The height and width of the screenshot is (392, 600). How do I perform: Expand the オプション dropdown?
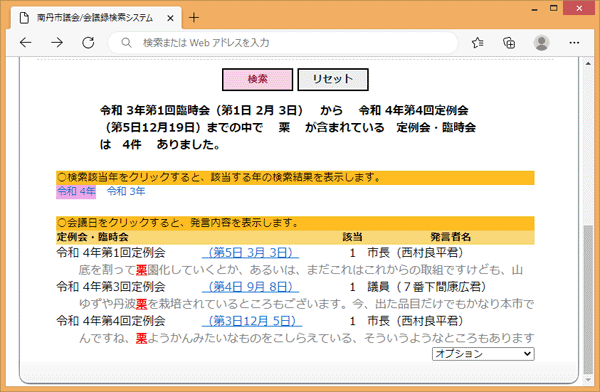pyautogui.click(x=483, y=354)
